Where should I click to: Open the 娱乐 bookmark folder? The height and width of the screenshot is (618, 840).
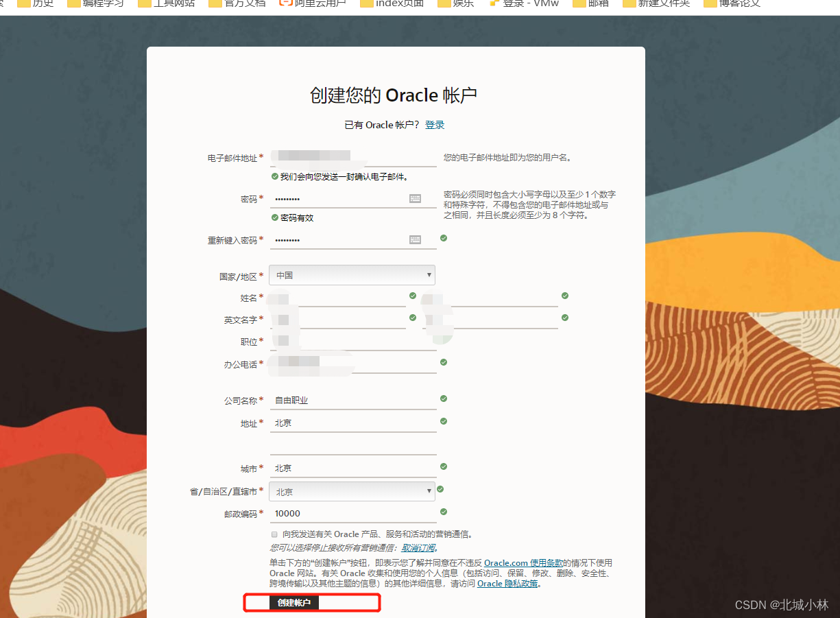point(455,3)
